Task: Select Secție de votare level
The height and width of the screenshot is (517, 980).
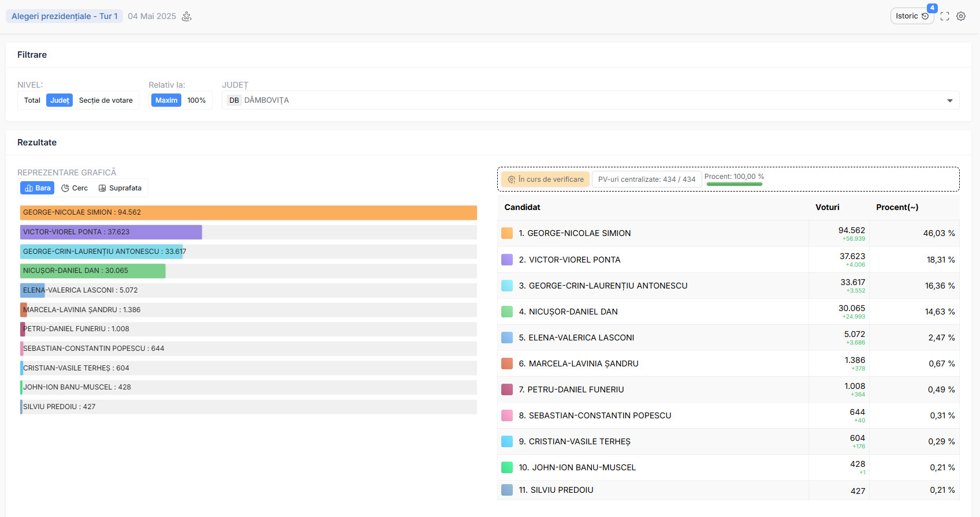Action: (106, 100)
